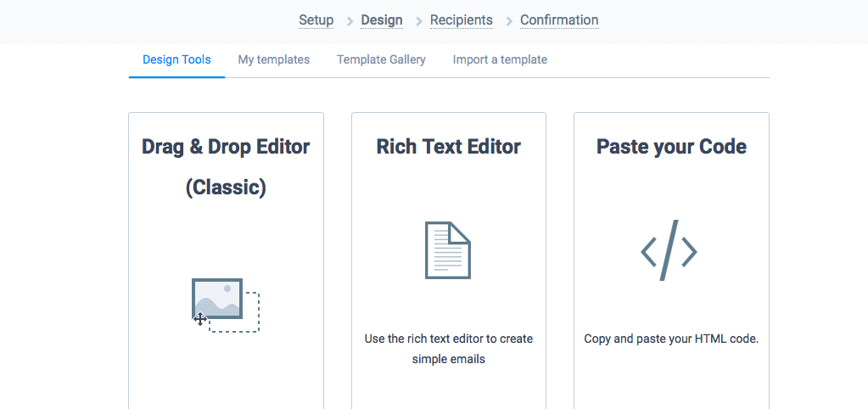The width and height of the screenshot is (868, 409).
Task: Click the chevron between Design and Recipients
Action: pyautogui.click(x=419, y=21)
